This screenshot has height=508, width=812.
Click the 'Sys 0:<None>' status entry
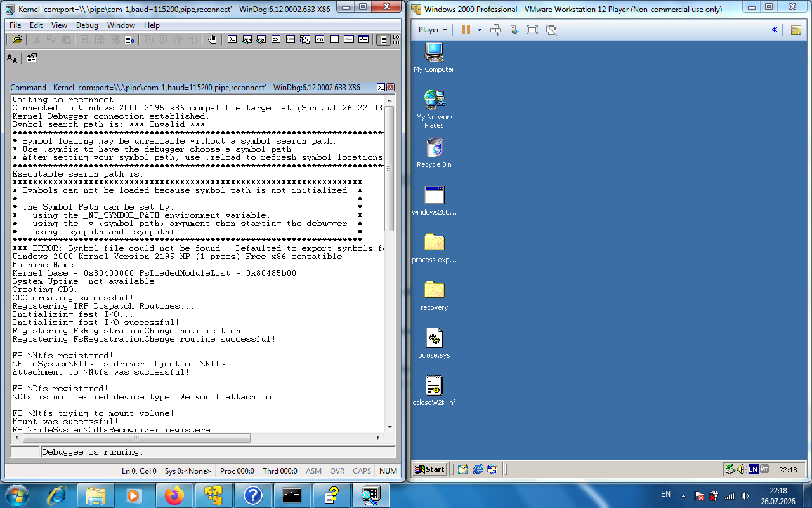point(188,471)
